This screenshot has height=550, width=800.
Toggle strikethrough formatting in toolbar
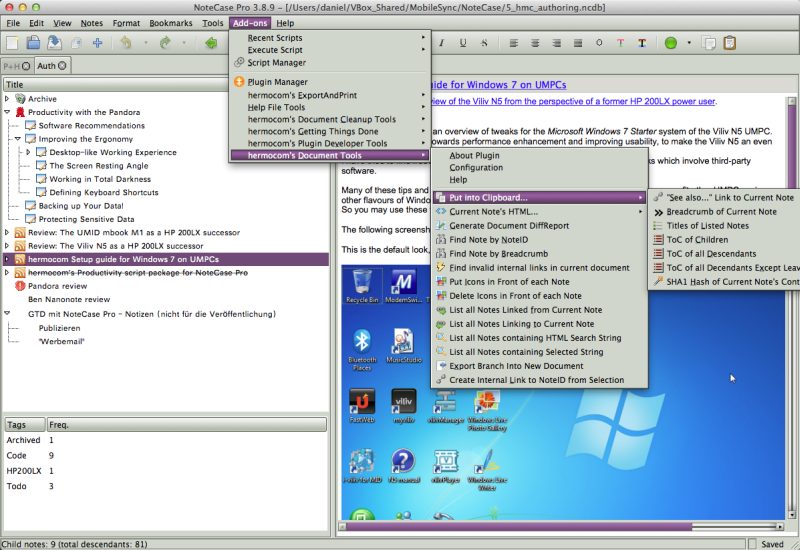(484, 43)
